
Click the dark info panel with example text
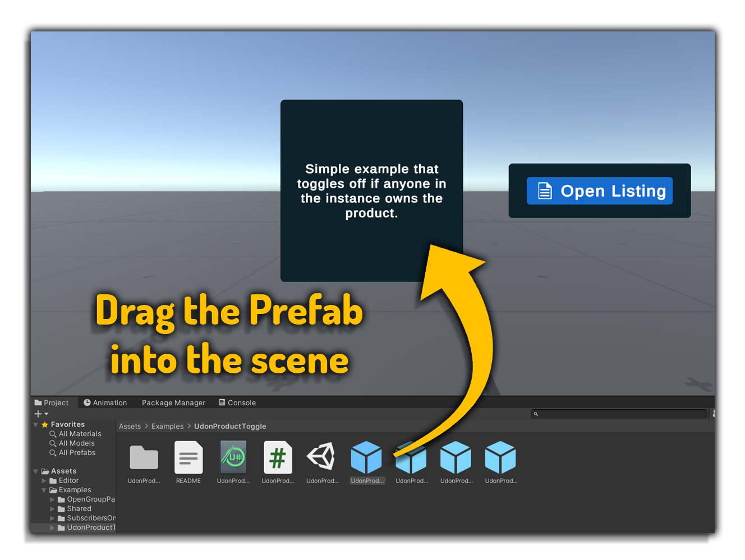click(x=371, y=191)
